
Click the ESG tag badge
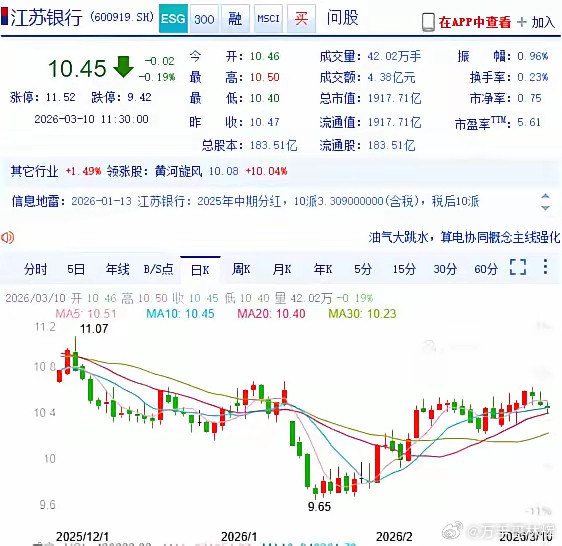point(173,18)
